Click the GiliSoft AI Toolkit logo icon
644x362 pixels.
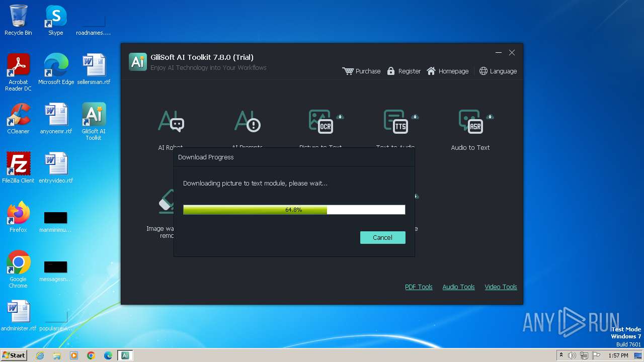tap(138, 62)
